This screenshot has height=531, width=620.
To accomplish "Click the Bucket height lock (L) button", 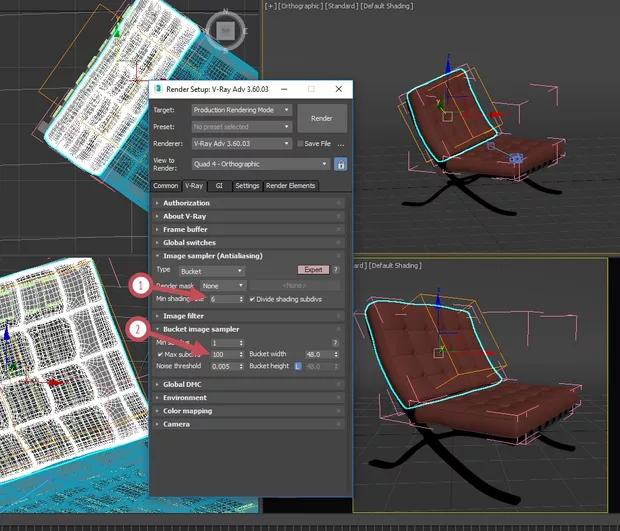I will (x=298, y=366).
